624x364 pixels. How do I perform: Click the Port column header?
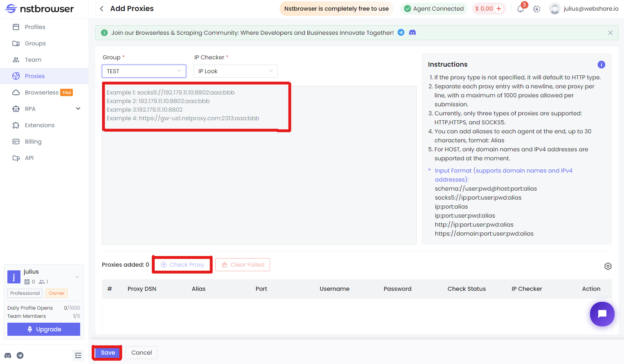click(261, 289)
